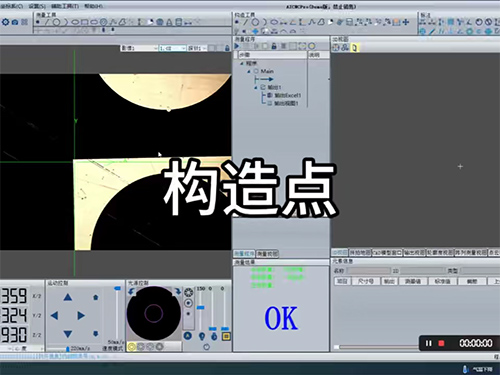Toggle the light bulb button

point(202,336)
